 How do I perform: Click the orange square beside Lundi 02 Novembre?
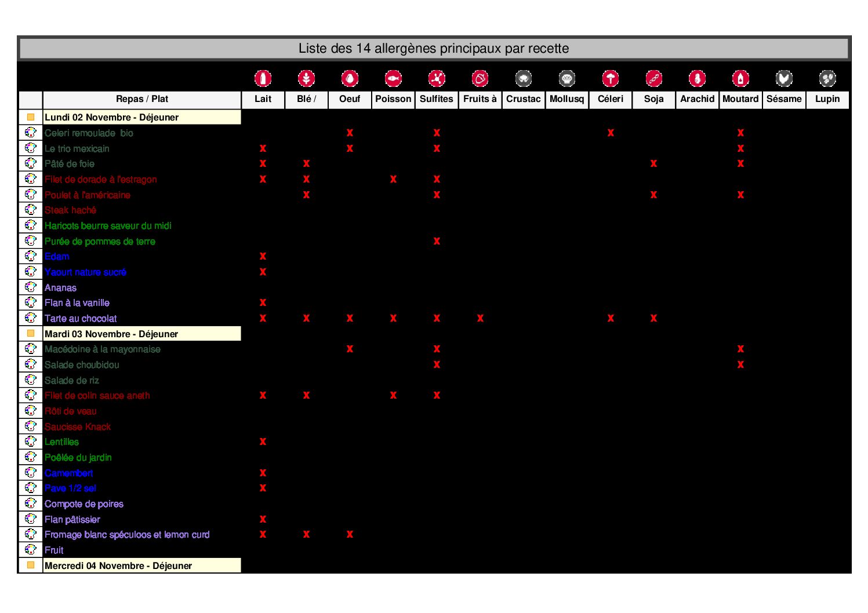click(31, 117)
